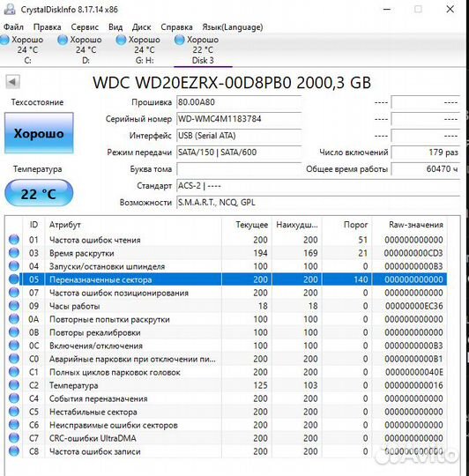The width and height of the screenshot is (469, 476).
Task: Click the ID column header
Action: (33, 225)
